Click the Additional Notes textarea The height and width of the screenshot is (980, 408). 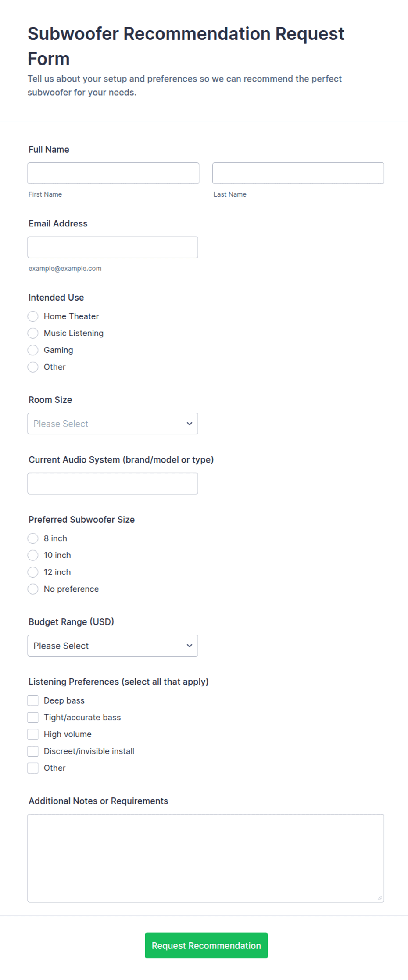[x=206, y=858]
